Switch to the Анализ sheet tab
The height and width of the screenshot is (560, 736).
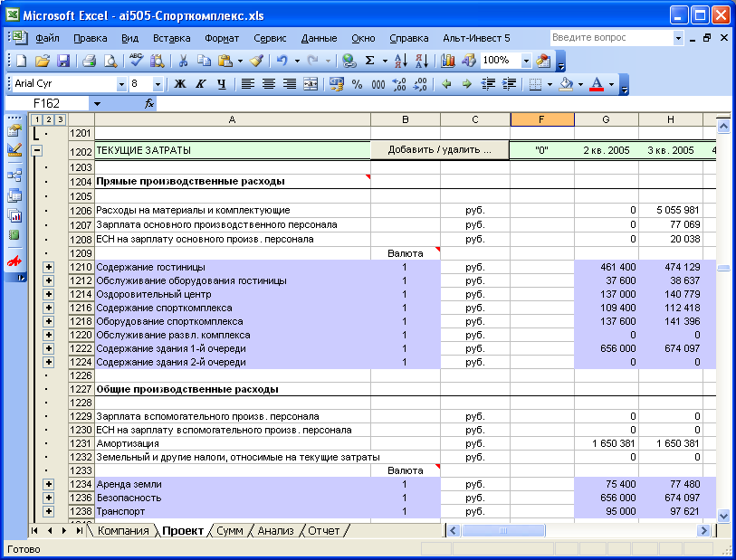click(x=275, y=531)
